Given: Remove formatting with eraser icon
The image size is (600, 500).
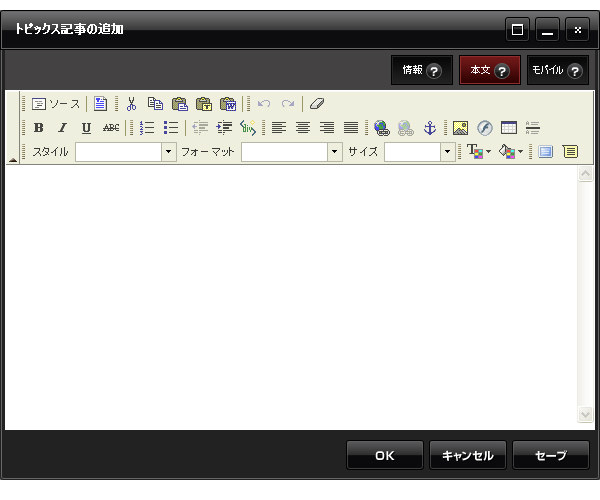Looking at the screenshot, I should tap(317, 104).
